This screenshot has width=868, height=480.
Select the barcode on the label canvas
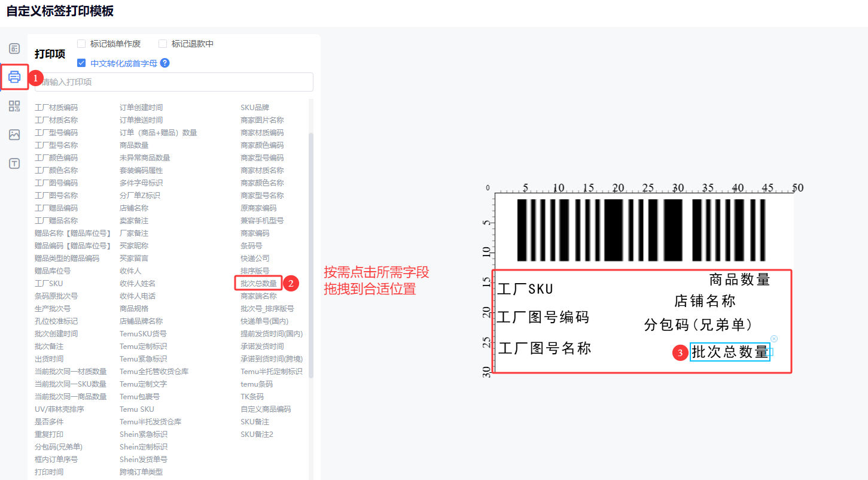pos(641,230)
